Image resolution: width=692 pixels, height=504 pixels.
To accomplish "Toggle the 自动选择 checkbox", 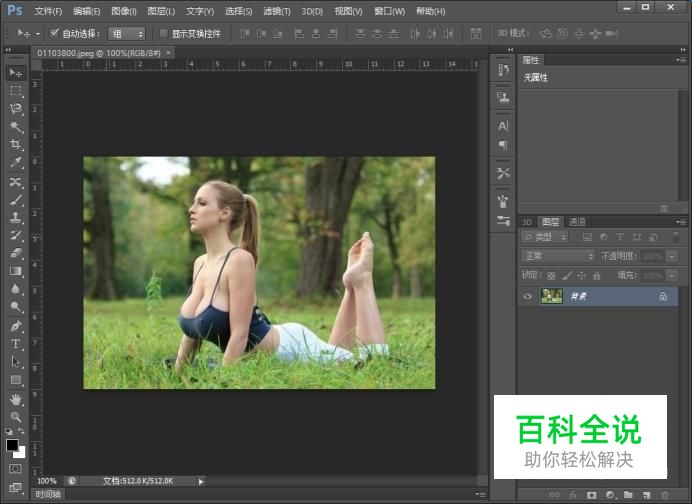I will tap(54, 33).
